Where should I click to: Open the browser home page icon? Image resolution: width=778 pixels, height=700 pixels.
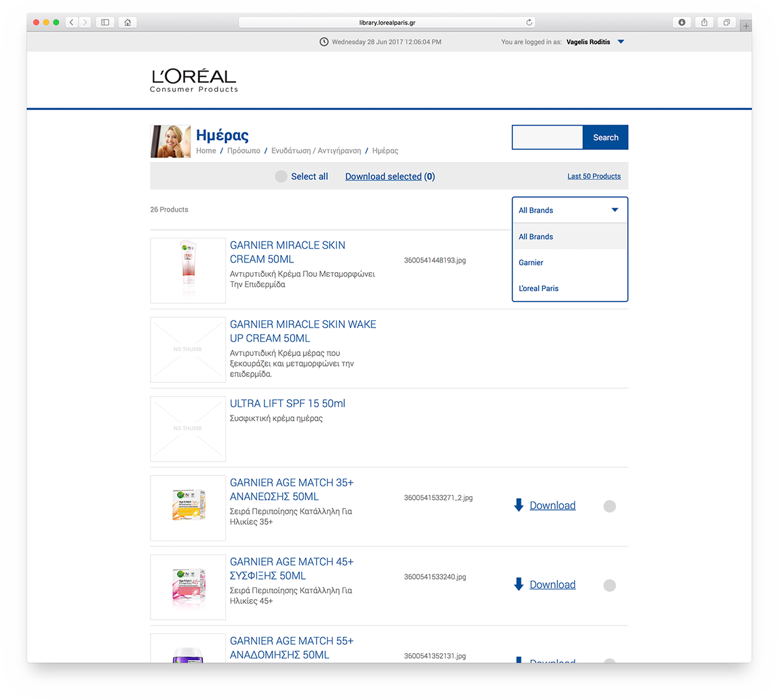[128, 22]
